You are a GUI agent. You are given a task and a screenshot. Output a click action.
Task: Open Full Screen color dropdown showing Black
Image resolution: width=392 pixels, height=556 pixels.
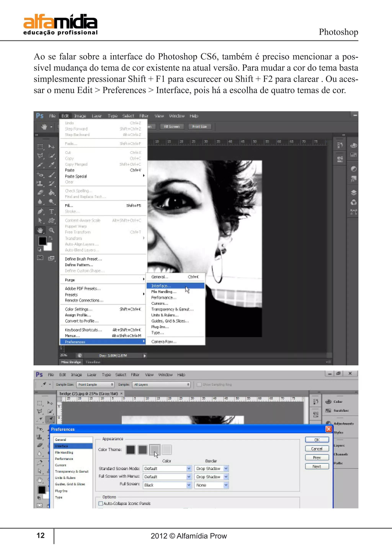coord(167,485)
